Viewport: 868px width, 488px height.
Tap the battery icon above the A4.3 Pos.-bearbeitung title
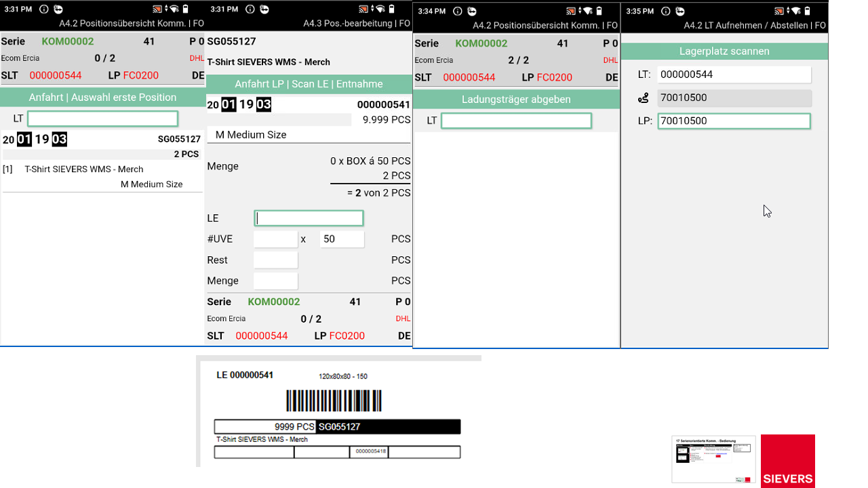point(392,9)
